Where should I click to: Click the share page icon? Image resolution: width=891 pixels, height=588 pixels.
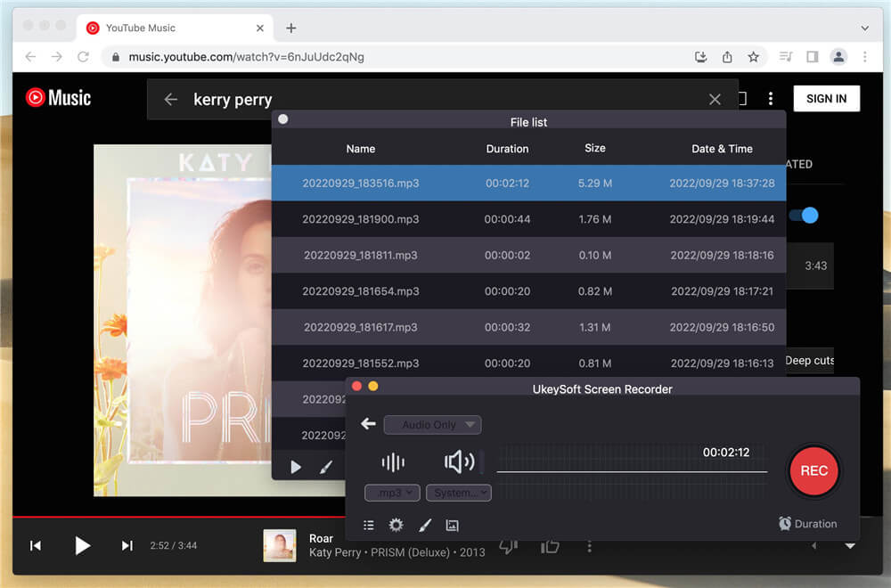point(727,57)
